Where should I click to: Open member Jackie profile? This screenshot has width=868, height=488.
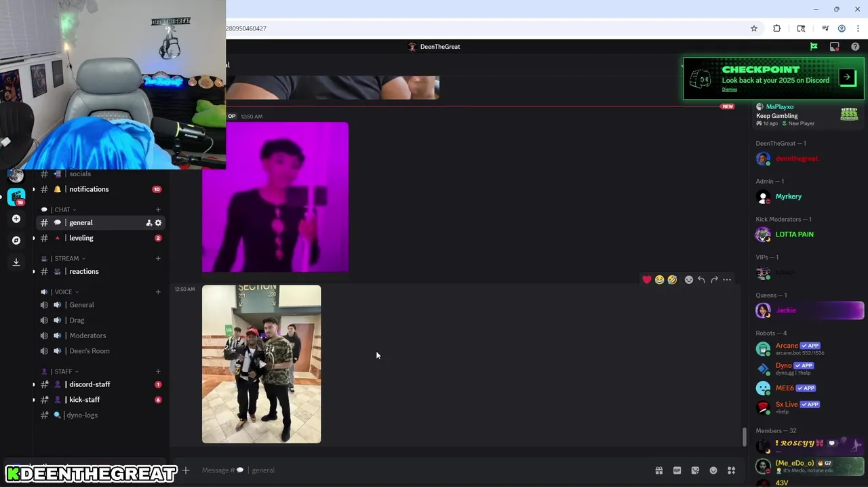pos(808,310)
